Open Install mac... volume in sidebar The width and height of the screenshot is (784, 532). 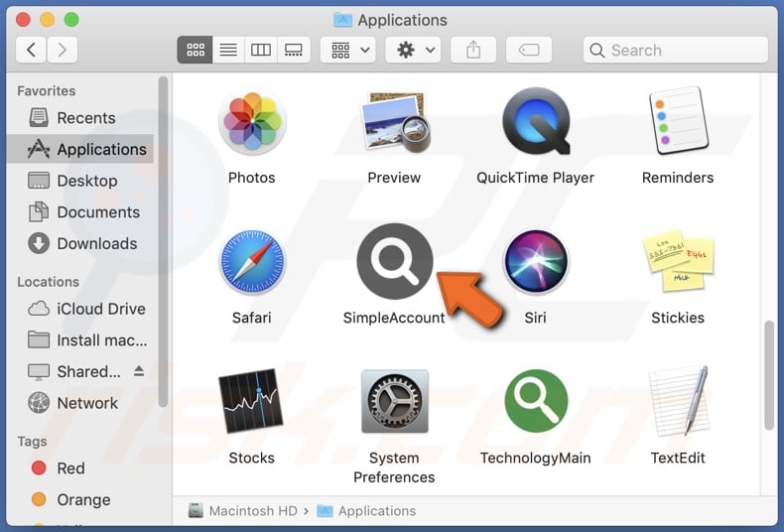[80, 340]
